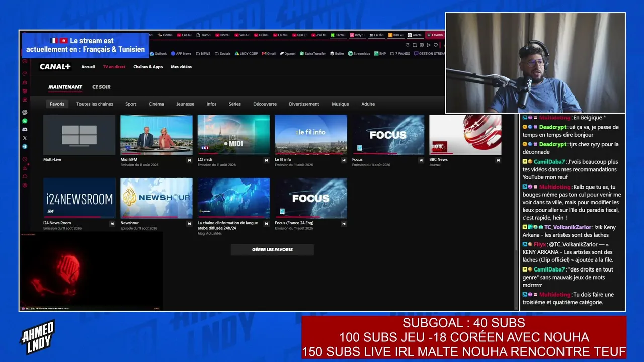Click the CANAL+ logo
The width and height of the screenshot is (644, 362).
[55, 67]
